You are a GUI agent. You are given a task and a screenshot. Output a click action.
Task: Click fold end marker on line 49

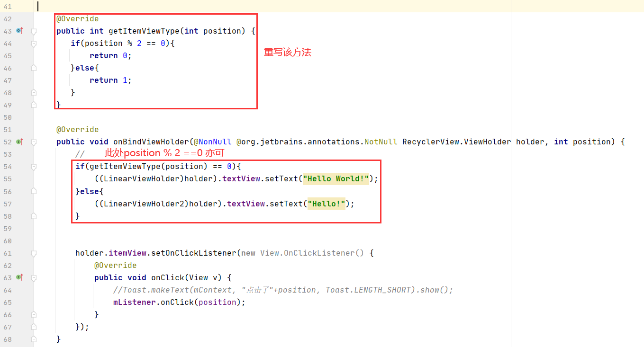pyautogui.click(x=34, y=105)
